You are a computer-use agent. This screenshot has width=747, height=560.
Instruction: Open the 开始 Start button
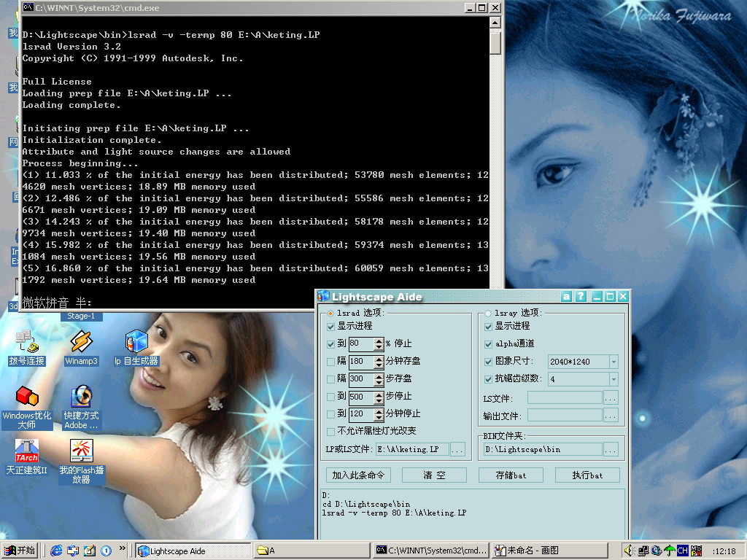coord(20,551)
